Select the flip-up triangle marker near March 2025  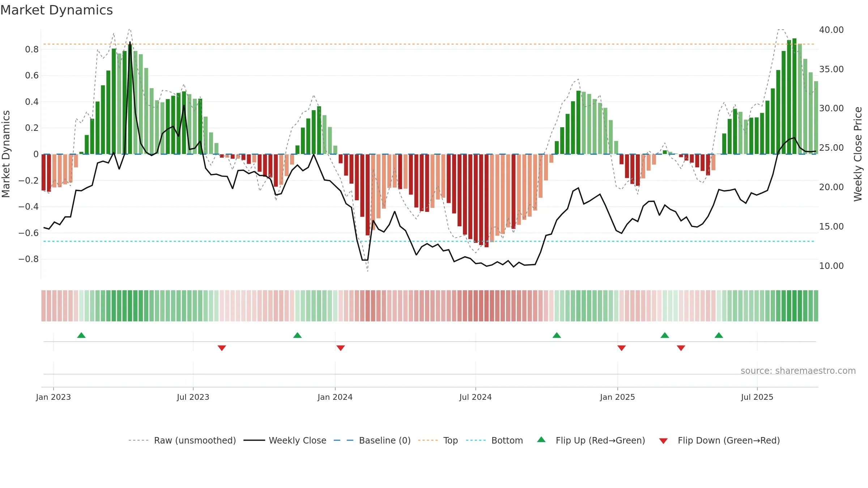click(x=665, y=335)
